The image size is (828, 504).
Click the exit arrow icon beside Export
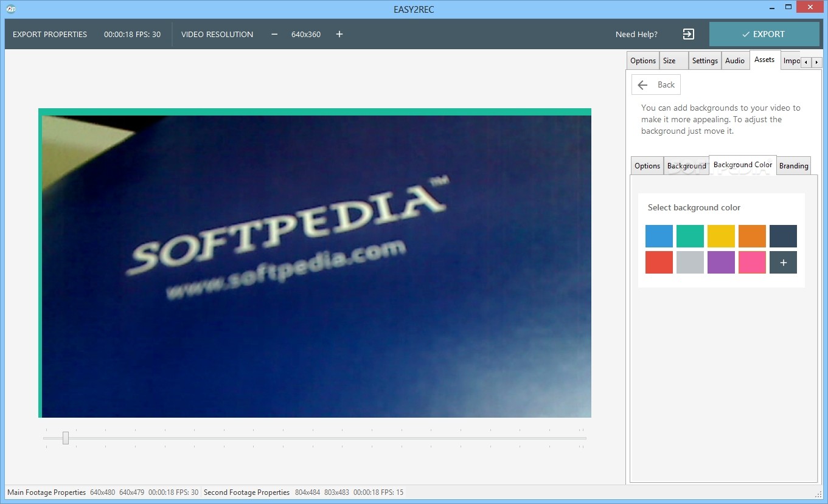[x=688, y=34]
